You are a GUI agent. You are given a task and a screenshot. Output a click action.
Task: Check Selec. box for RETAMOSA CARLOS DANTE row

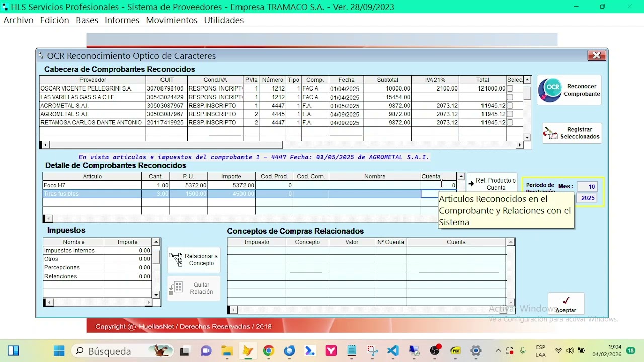(510, 123)
